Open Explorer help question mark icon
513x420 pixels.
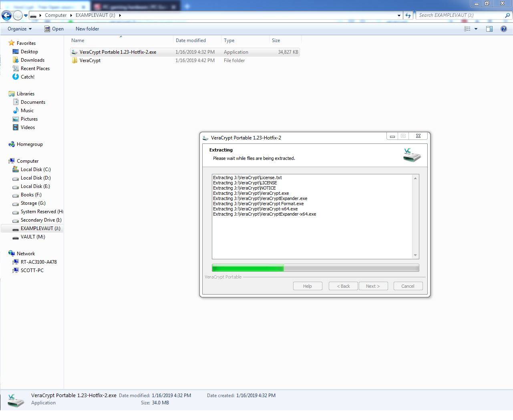(504, 29)
